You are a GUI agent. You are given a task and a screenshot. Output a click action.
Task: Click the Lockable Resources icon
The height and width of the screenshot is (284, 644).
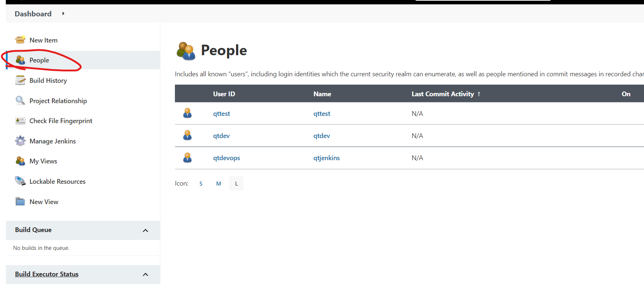pyautogui.click(x=20, y=181)
